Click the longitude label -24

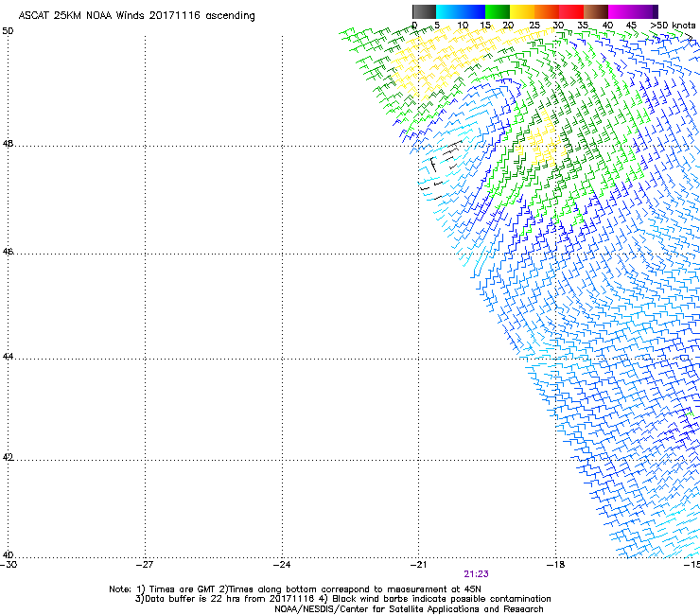pyautogui.click(x=282, y=564)
